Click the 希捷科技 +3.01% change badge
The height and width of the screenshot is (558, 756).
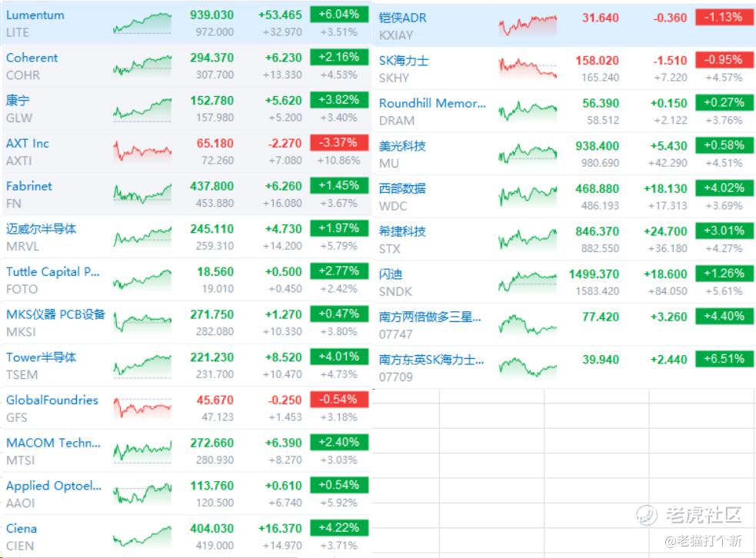pyautogui.click(x=724, y=231)
